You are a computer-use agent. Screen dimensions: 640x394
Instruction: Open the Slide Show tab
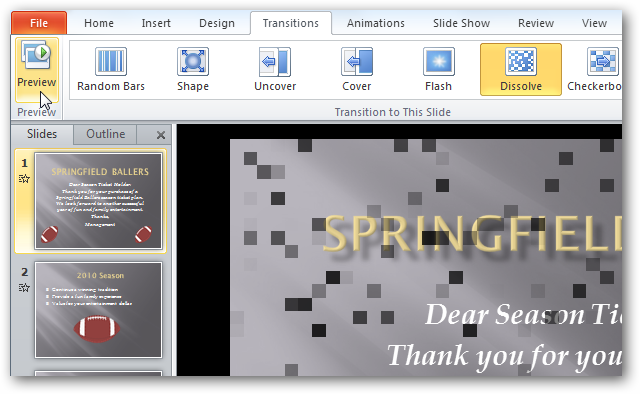coord(461,23)
